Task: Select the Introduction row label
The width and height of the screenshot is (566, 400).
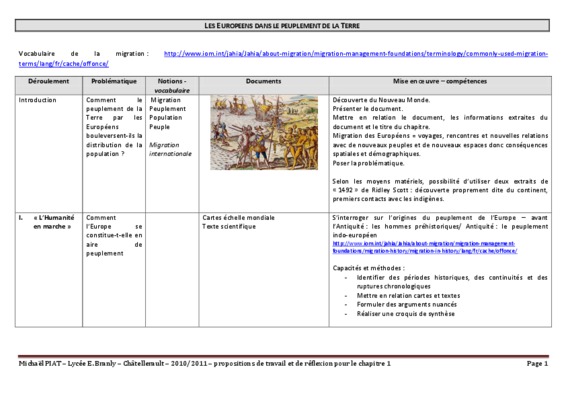Action: pos(38,100)
